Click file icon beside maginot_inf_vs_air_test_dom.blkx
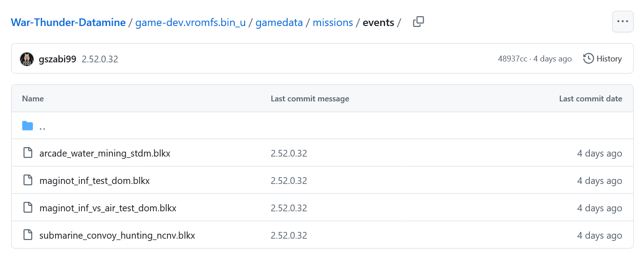 click(28, 208)
